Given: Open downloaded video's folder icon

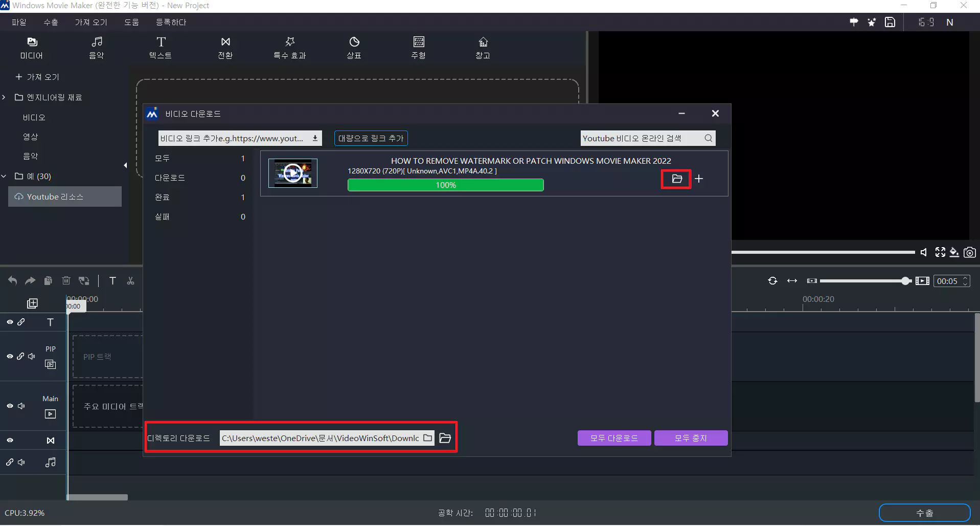Looking at the screenshot, I should coord(677,179).
